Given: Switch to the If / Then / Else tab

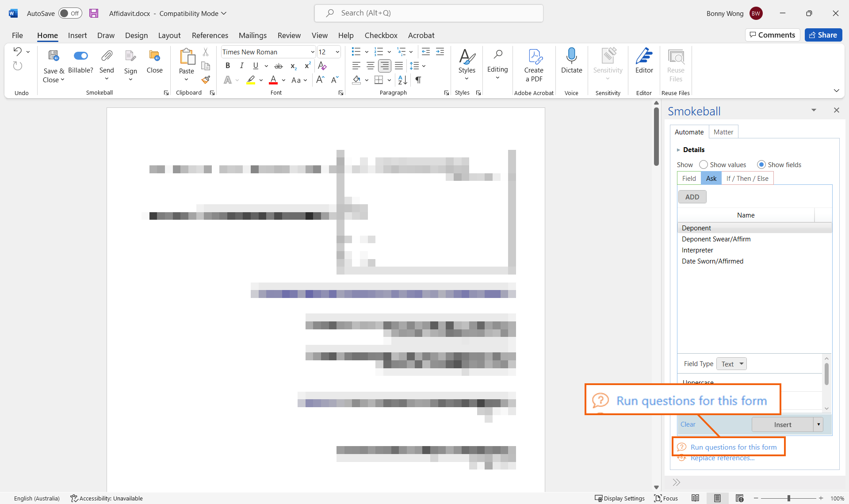Looking at the screenshot, I should (x=747, y=178).
